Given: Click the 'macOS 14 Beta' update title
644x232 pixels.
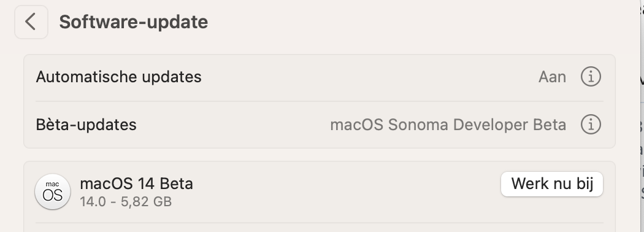Looking at the screenshot, I should coord(136,184).
